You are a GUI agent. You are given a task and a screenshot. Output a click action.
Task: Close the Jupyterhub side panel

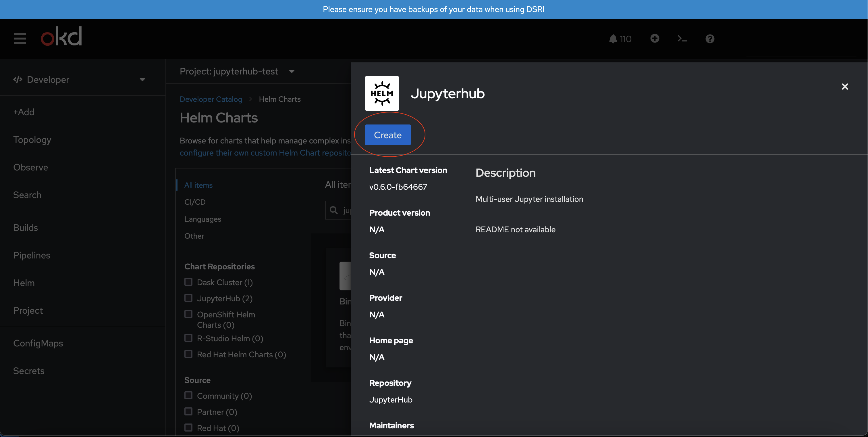coord(845,87)
